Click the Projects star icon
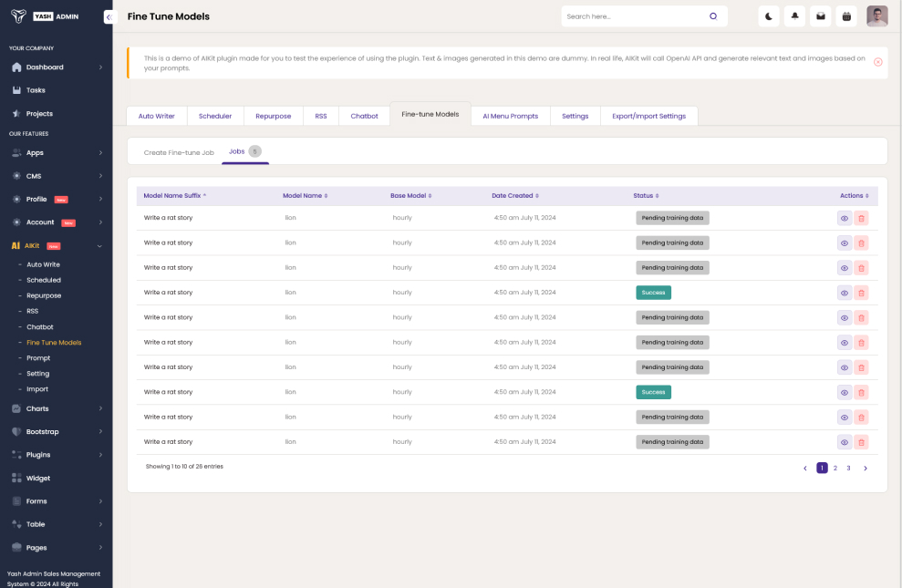The width and height of the screenshot is (902, 588). [16, 114]
